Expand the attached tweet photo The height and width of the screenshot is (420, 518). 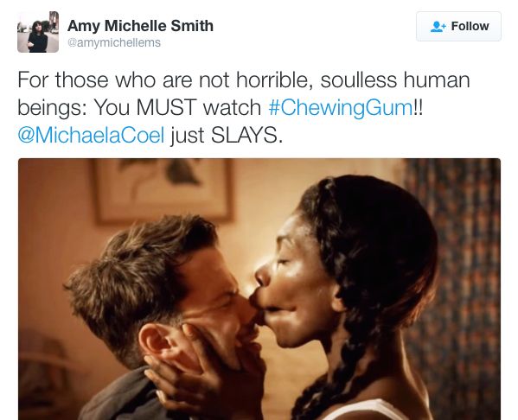point(259,290)
